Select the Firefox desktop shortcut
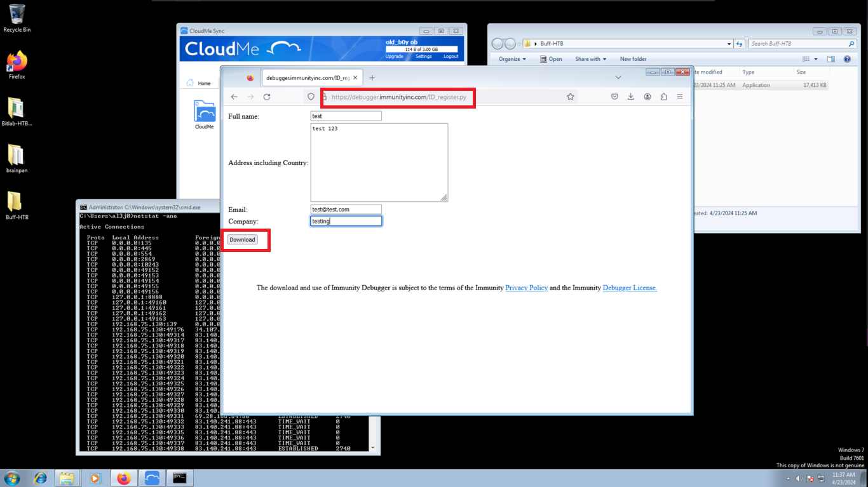The image size is (868, 487). (17, 65)
